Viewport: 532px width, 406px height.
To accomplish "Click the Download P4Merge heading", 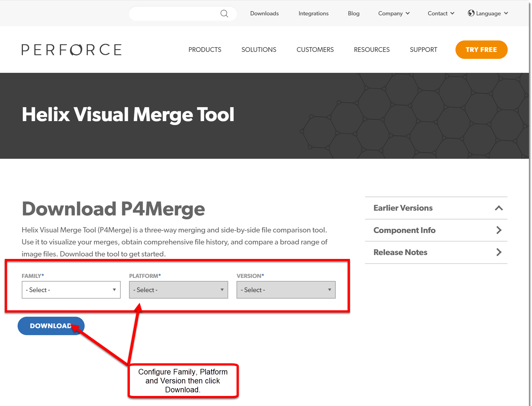I will [113, 209].
